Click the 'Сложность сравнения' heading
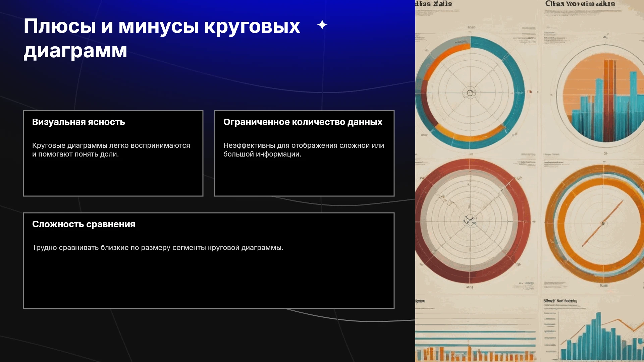This screenshot has width=644, height=362. tap(84, 224)
